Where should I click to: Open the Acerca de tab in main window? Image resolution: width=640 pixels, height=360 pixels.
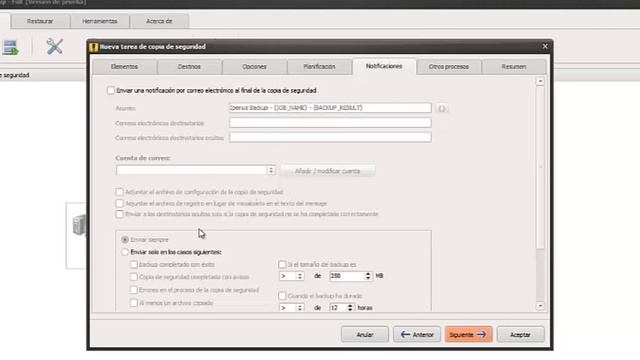coord(159,21)
